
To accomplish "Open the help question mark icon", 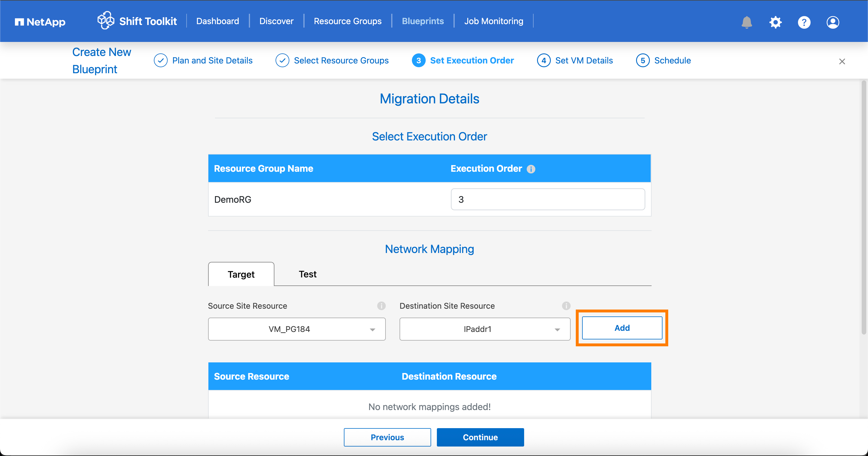I will [x=804, y=22].
